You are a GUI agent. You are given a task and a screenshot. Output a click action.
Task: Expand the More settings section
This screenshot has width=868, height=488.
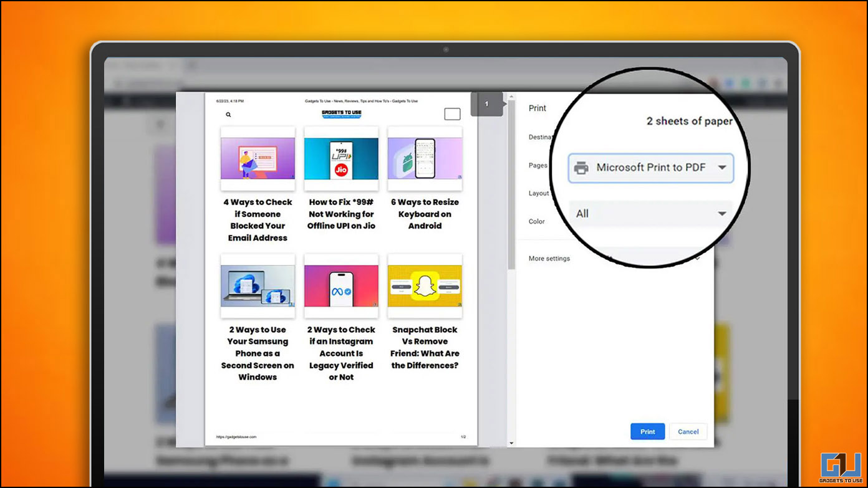coord(615,259)
